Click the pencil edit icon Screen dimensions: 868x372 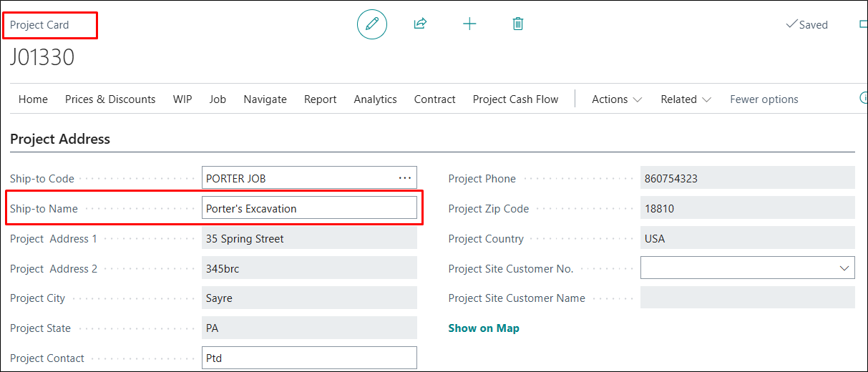coord(371,24)
